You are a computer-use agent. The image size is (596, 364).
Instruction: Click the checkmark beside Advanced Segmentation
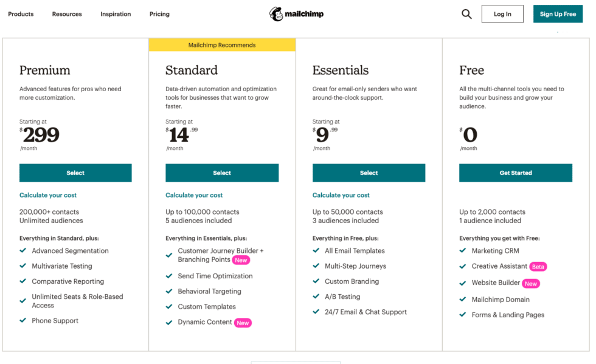[23, 250]
